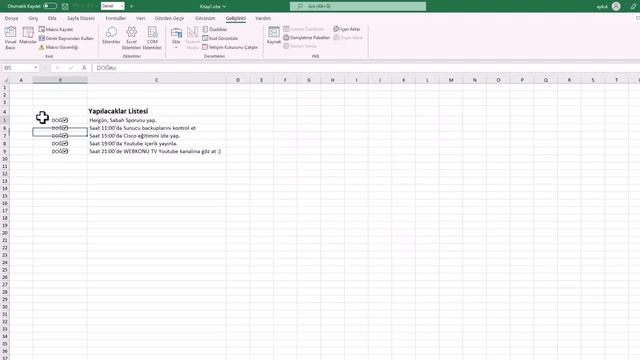
Task: Select cell 'Saat 15:00'da Cisco eğitimini izle yap.'
Action: click(x=135, y=136)
